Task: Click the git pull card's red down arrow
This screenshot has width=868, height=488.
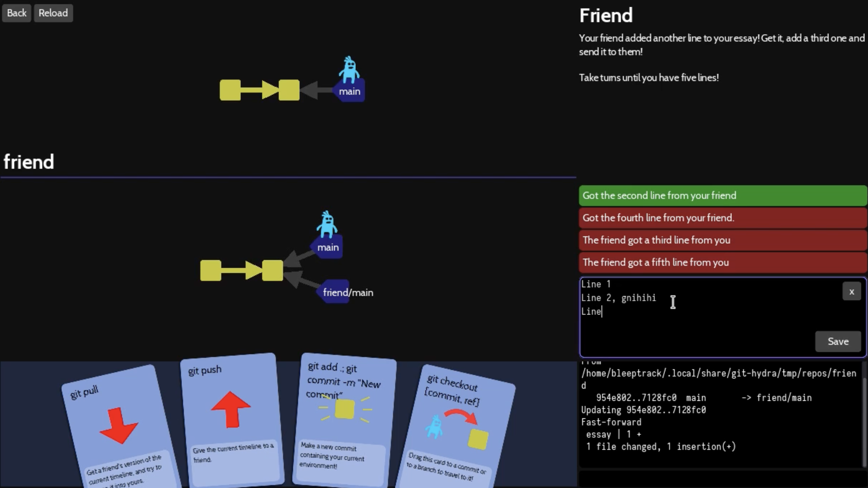Action: point(119,425)
